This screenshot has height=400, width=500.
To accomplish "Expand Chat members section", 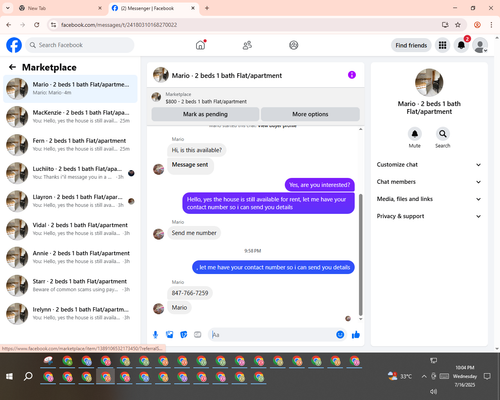I will 429,182.
